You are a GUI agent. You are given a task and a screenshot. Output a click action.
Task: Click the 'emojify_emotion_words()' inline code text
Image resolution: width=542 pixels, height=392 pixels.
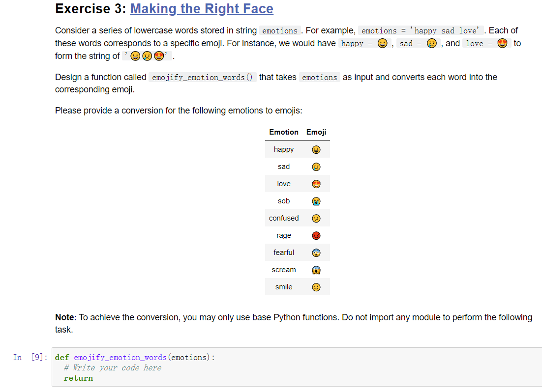(x=202, y=77)
